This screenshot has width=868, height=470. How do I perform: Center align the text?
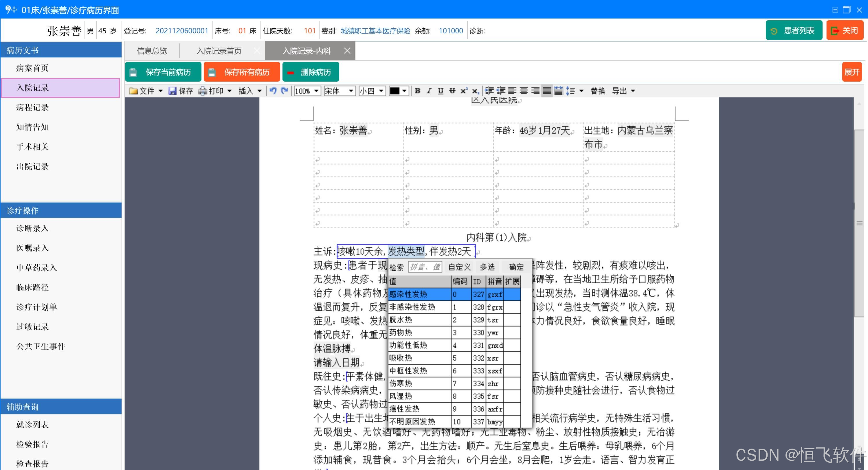click(x=524, y=91)
